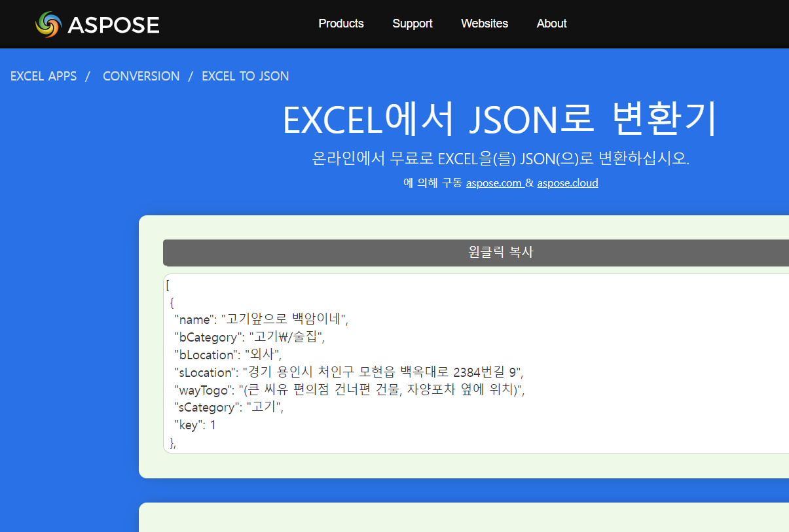The width and height of the screenshot is (789, 532).
Task: Click the subtitle 온라인에서 무료로 EXCEL을(를) JSON(으)로 변환하십시오
Action: (501, 159)
